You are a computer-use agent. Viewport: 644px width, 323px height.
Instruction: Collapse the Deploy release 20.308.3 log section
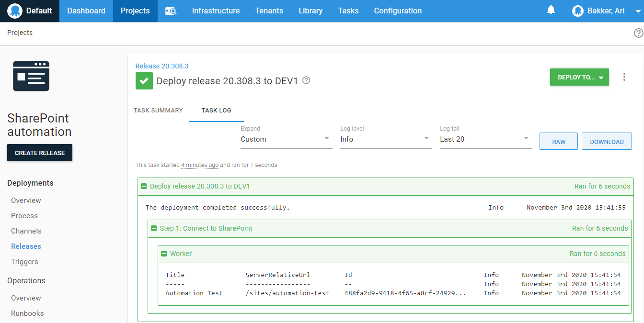tap(144, 186)
